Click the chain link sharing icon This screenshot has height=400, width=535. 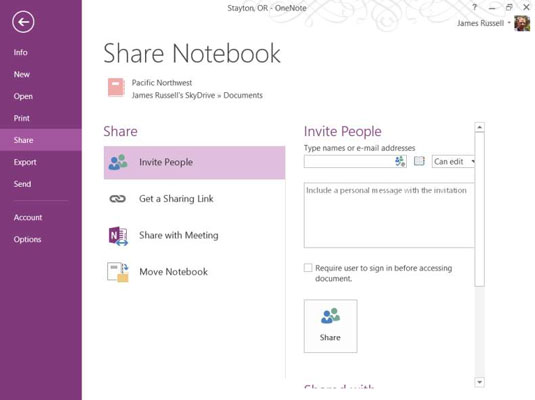tap(117, 199)
